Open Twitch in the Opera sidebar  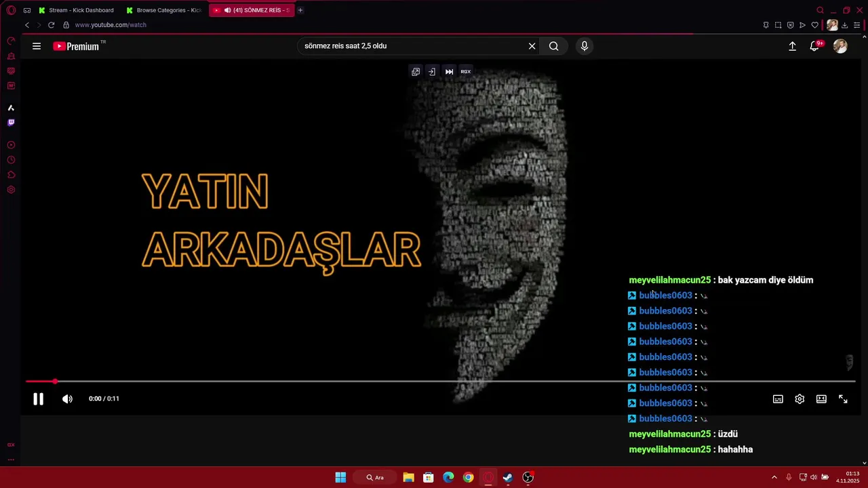[11, 123]
